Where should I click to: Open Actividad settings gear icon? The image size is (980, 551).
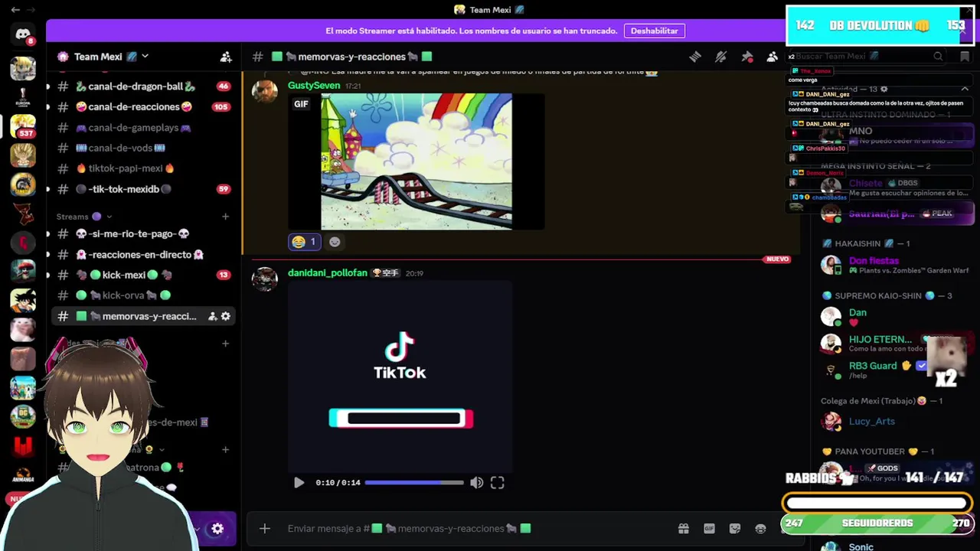pos(884,90)
